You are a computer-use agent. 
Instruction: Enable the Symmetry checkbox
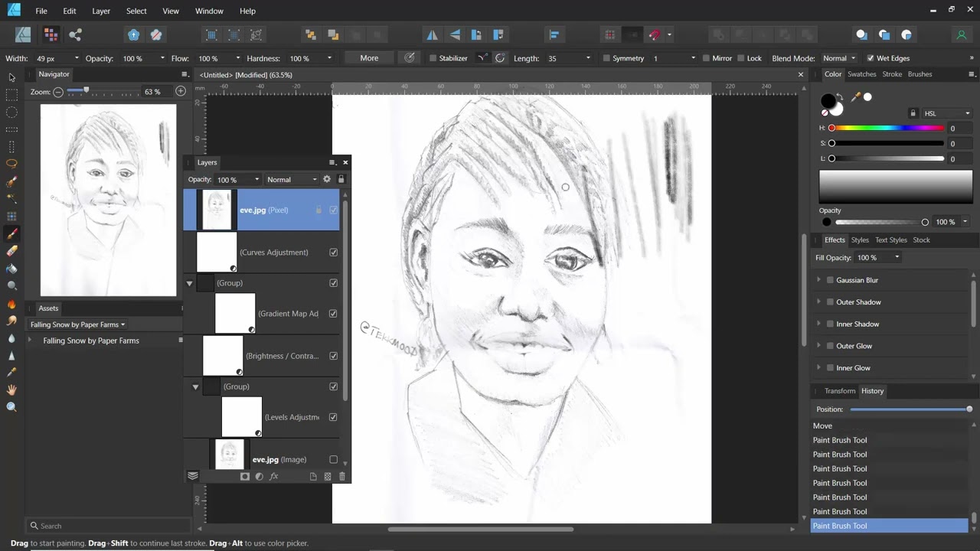pos(606,58)
